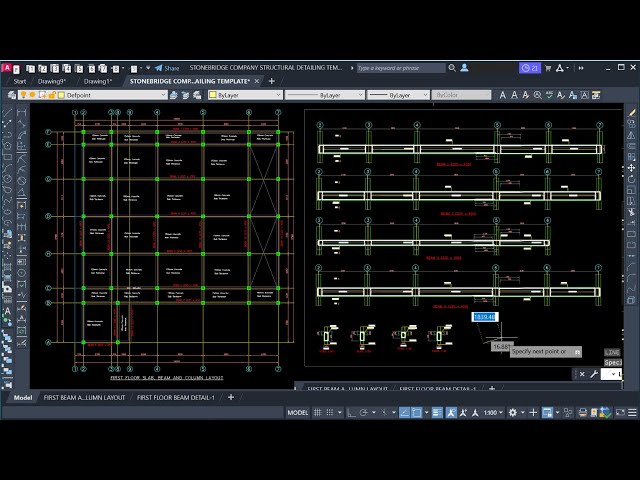This screenshot has height=480, width=640.
Task: Open the ByLayer lineweight dropdown
Action: point(398,95)
